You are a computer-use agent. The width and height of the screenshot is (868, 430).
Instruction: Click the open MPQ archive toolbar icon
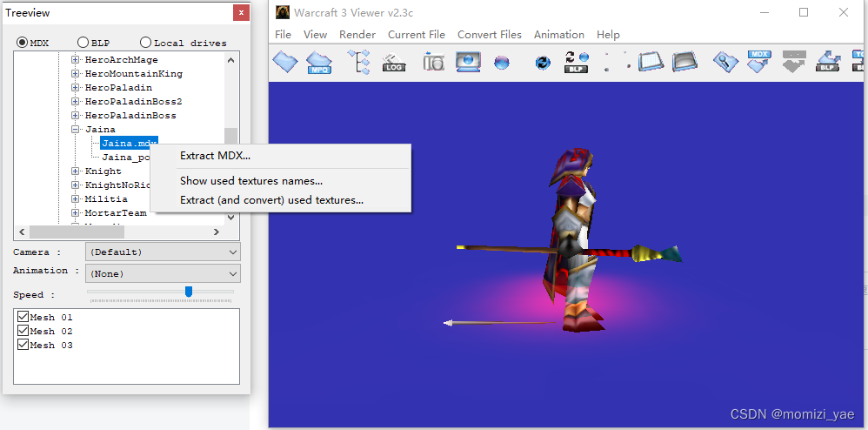pyautogui.click(x=319, y=62)
